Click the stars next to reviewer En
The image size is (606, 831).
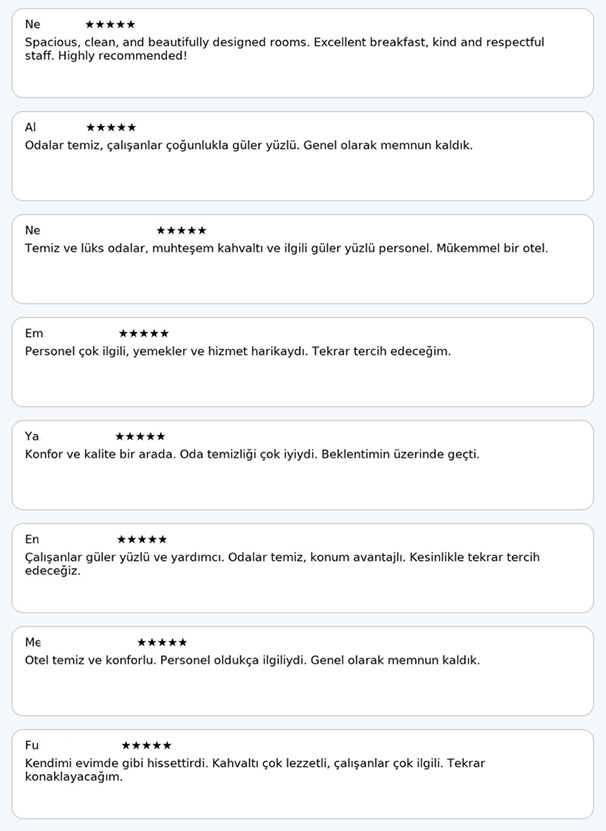[142, 539]
